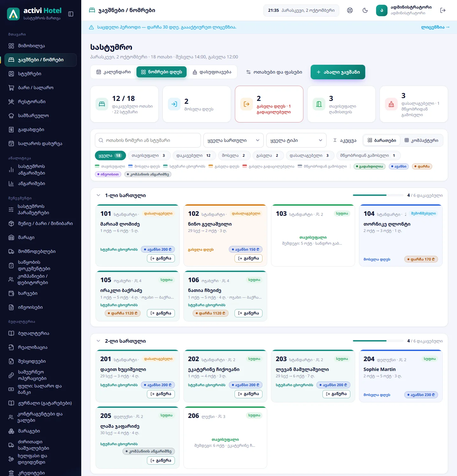This screenshot has width=457, height=476.
Task: Open მიმოხილვა in the sidebar
Action: point(41,46)
